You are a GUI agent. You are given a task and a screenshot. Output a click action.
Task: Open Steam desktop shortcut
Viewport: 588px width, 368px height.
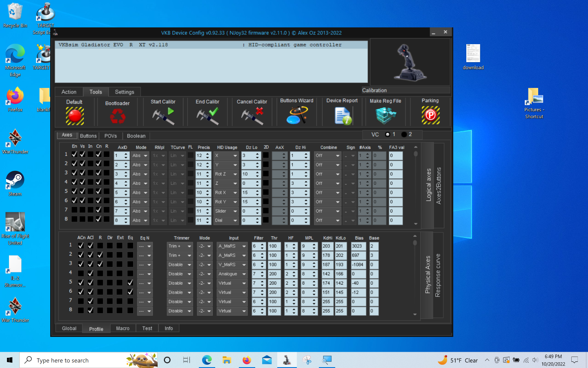click(15, 184)
